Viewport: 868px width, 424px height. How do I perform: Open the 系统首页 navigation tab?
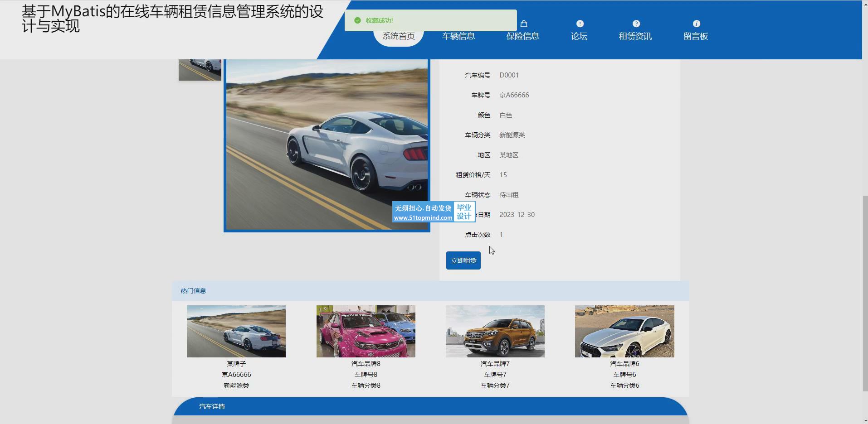[398, 37]
